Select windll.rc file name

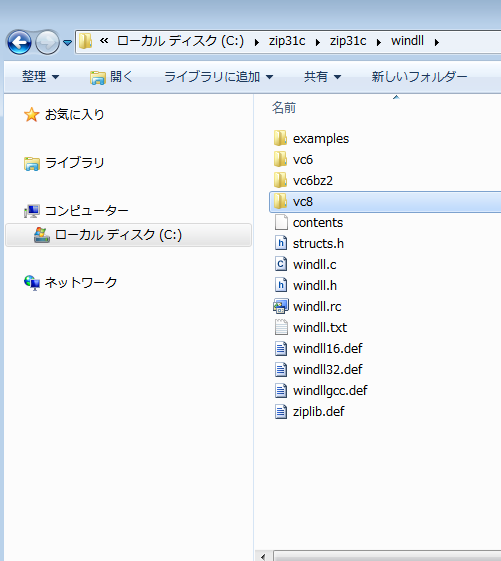pos(317,307)
